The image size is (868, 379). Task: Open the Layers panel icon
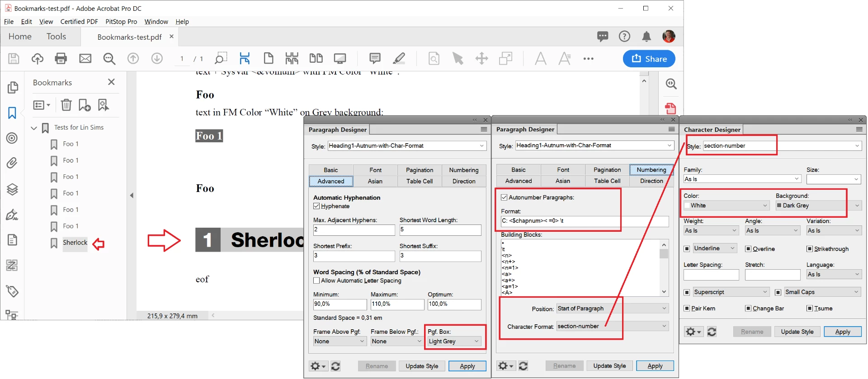click(x=12, y=189)
